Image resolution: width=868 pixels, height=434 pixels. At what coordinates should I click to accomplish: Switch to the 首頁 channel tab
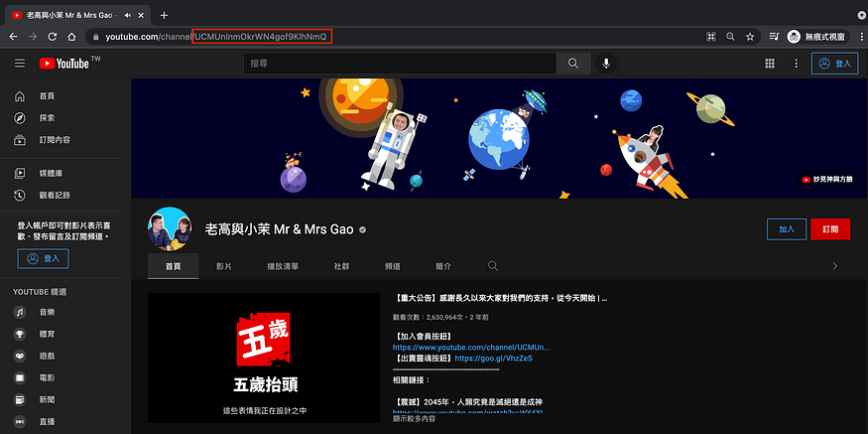point(173,266)
